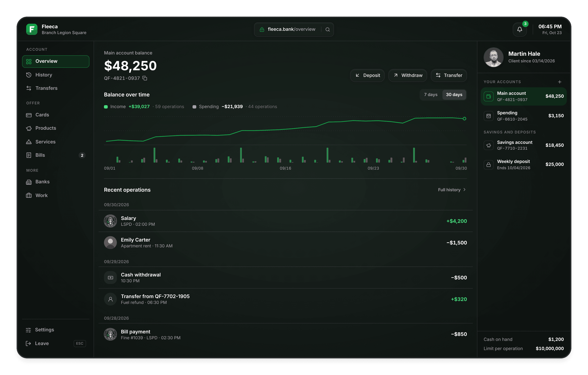Select the 30 days range

[454, 95]
